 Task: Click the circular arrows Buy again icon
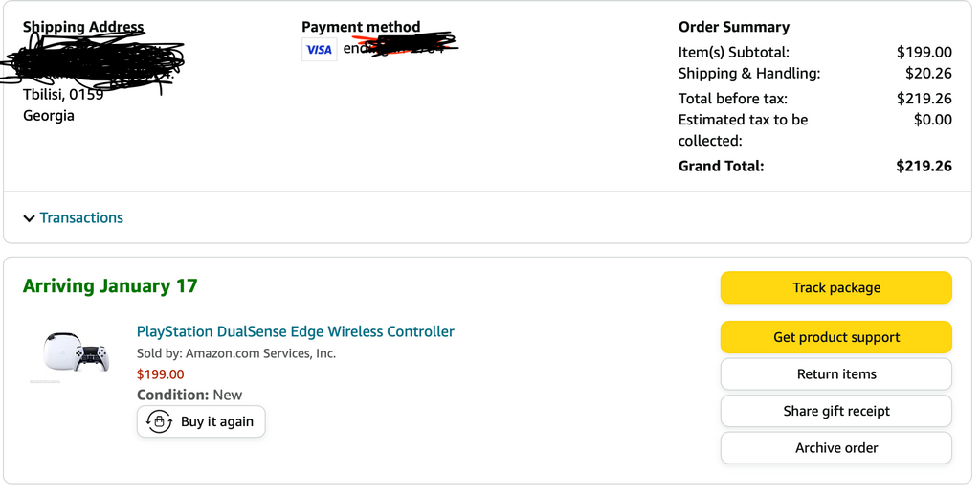(x=159, y=421)
